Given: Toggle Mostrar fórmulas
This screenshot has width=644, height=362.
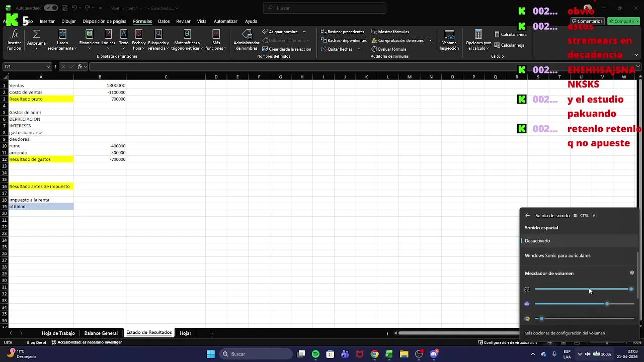Looking at the screenshot, I should click(x=390, y=32).
